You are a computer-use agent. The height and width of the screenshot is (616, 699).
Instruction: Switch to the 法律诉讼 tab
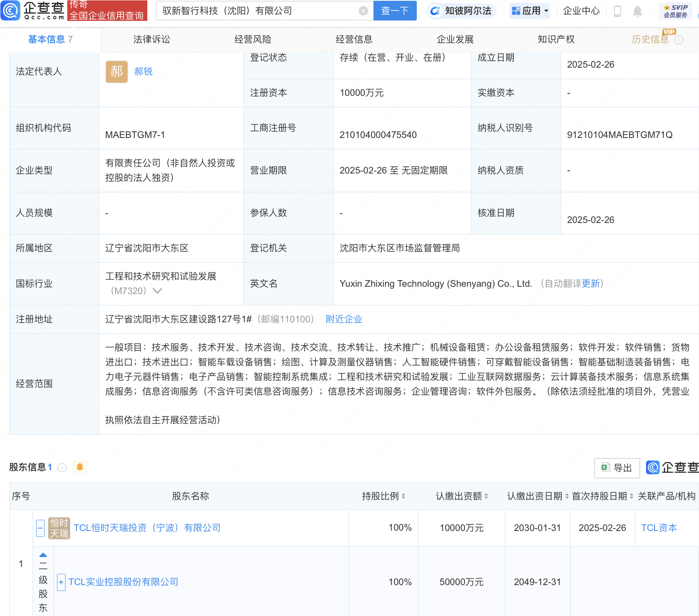pyautogui.click(x=152, y=39)
